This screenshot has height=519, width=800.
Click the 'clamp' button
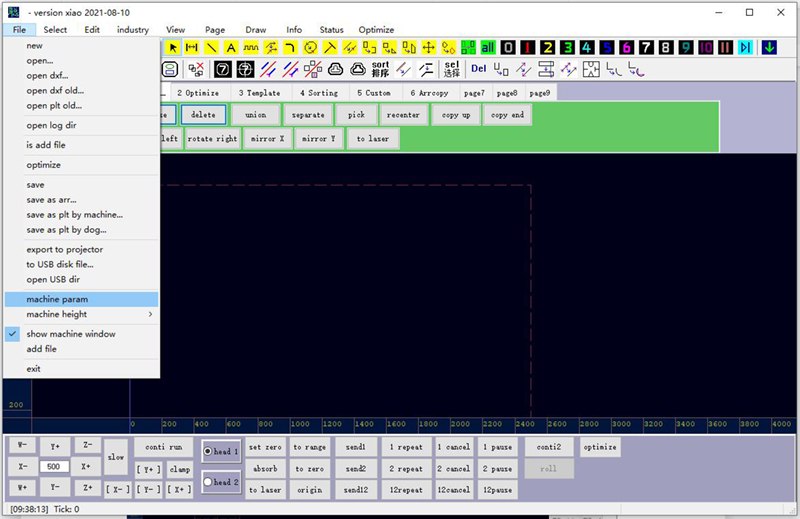pos(180,469)
